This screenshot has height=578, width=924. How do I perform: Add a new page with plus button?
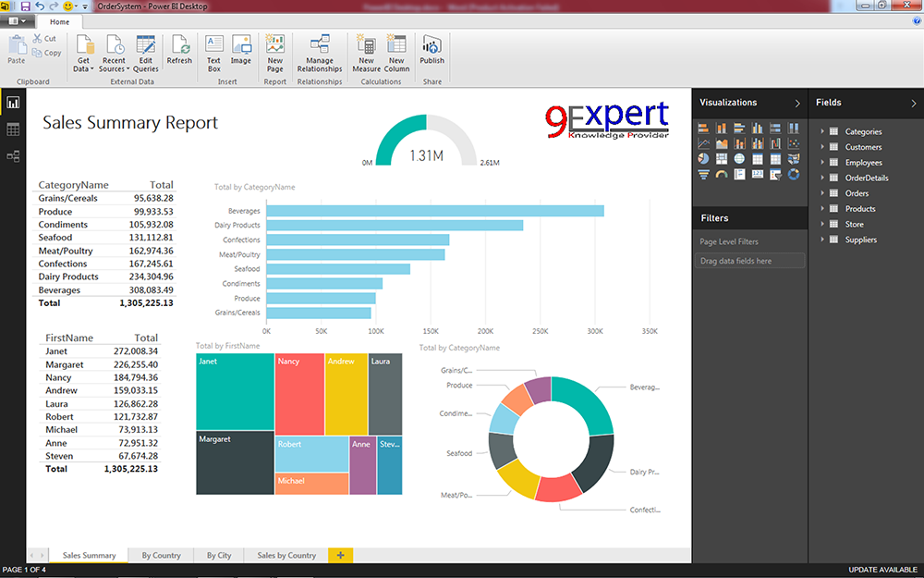tap(341, 555)
